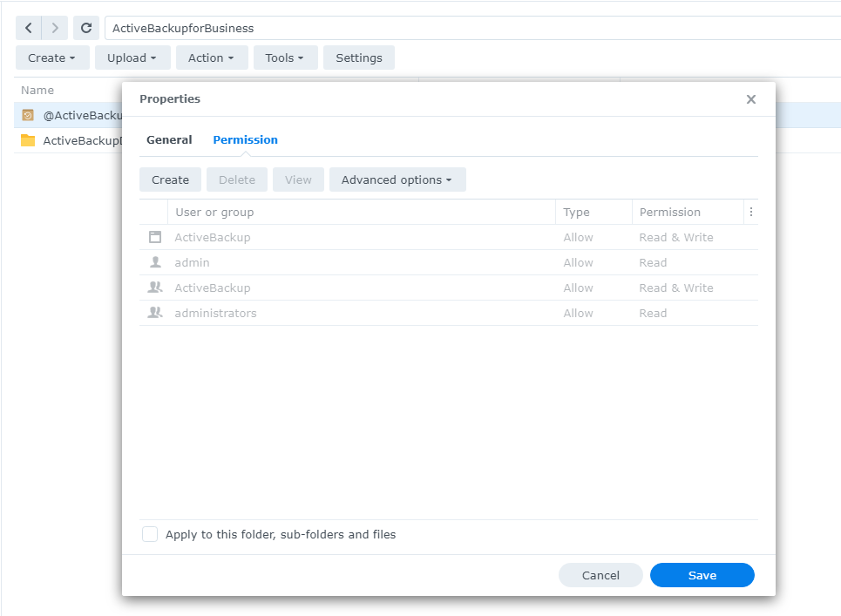Click the forward navigation arrow
The image size is (841, 616).
54,27
